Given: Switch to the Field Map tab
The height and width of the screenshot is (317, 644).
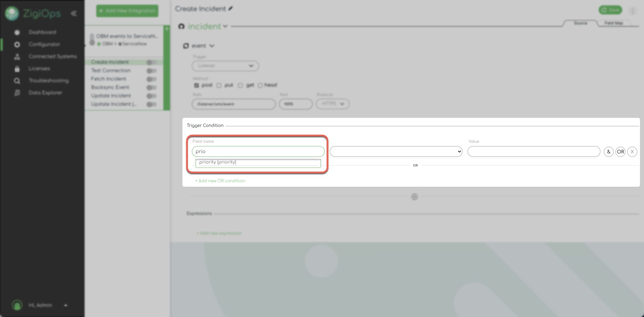Looking at the screenshot, I should 613,23.
